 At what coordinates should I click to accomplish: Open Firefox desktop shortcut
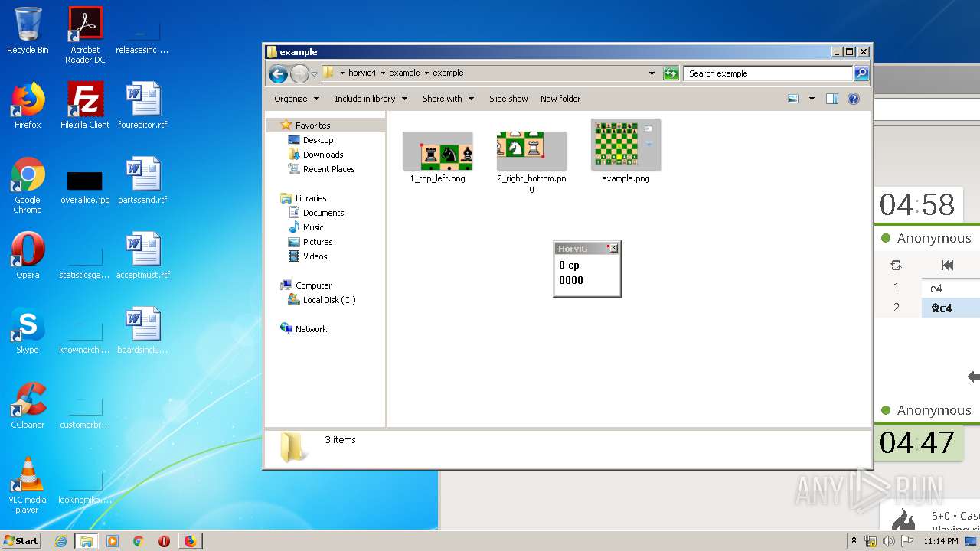(x=28, y=105)
